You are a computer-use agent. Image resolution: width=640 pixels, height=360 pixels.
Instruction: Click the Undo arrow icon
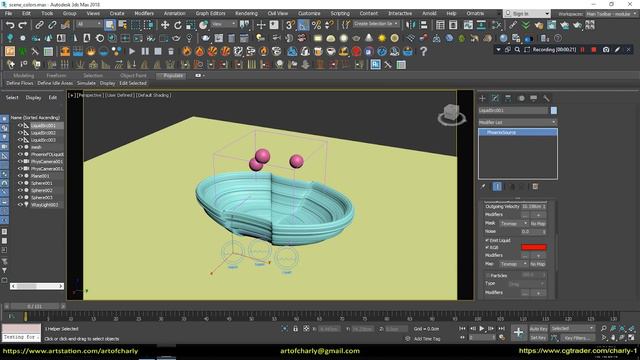[10, 25]
